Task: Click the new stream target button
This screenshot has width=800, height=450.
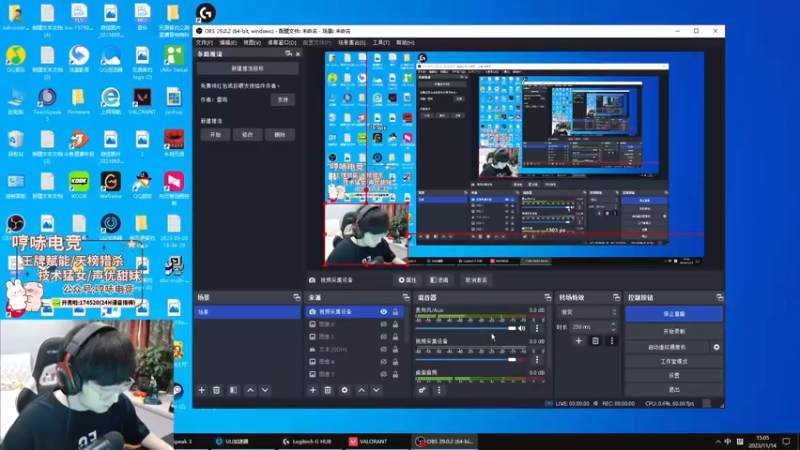Action: [247, 68]
